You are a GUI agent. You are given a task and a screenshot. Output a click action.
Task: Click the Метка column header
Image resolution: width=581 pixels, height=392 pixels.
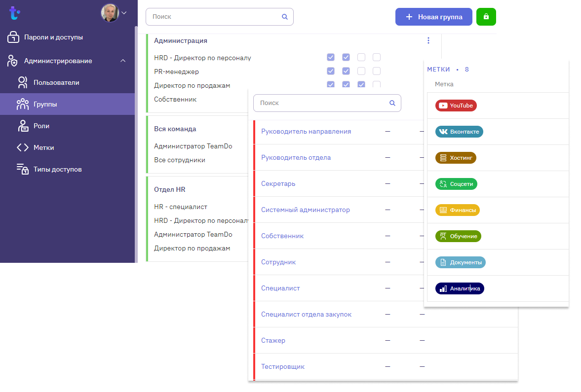pyautogui.click(x=444, y=84)
